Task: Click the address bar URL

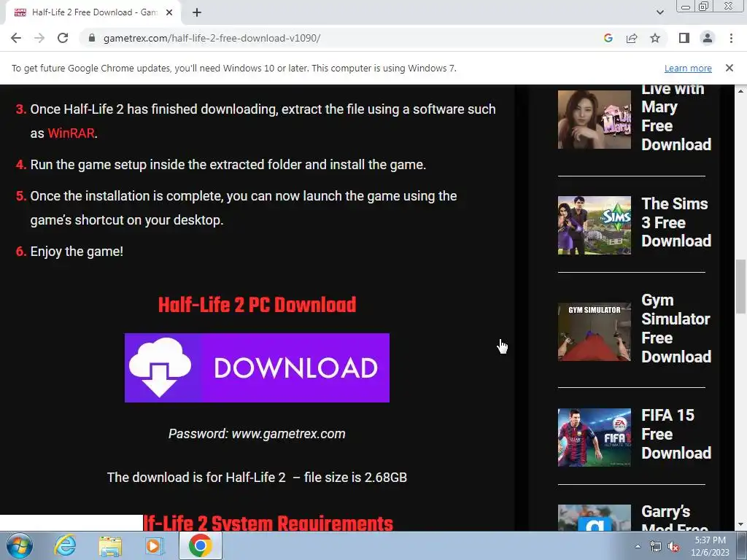Action: [212, 38]
